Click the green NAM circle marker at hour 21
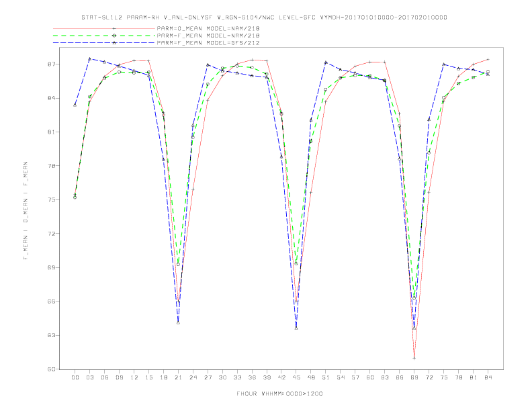 coord(178,264)
